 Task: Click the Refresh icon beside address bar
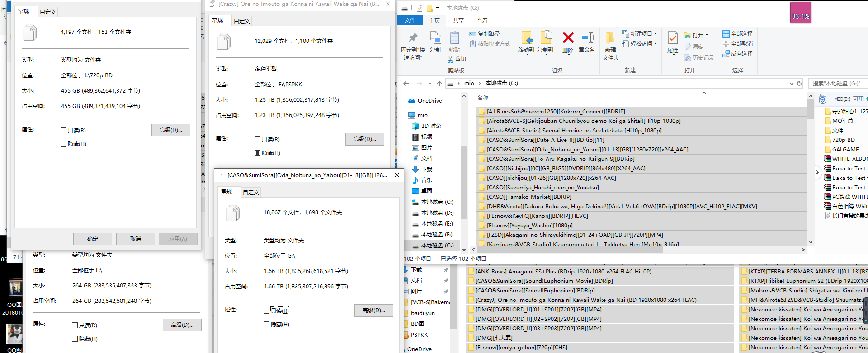pos(799,84)
